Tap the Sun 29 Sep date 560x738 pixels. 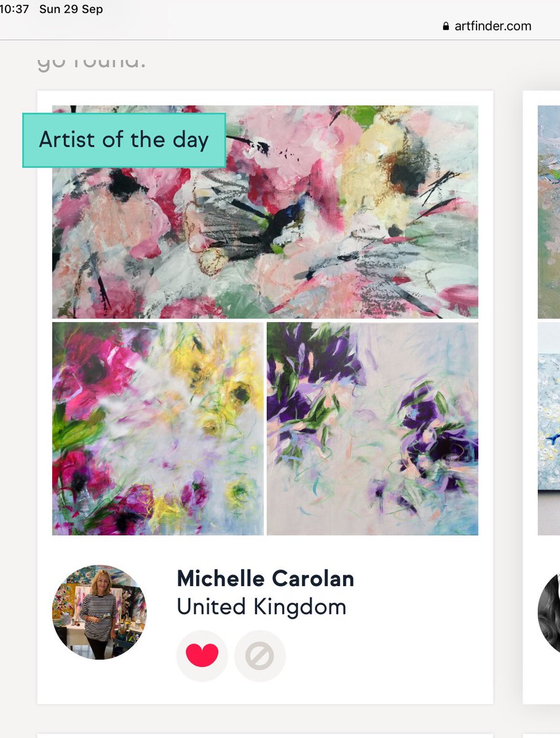71,9
